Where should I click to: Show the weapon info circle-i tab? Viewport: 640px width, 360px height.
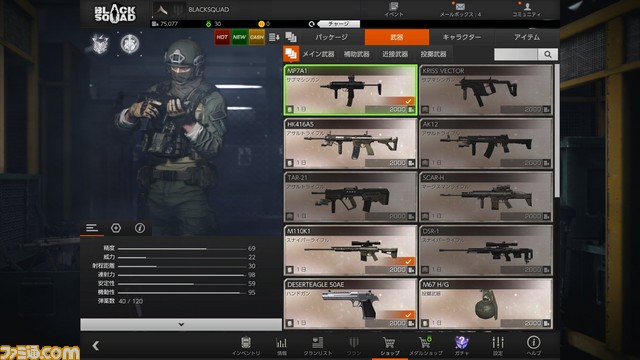point(140,228)
